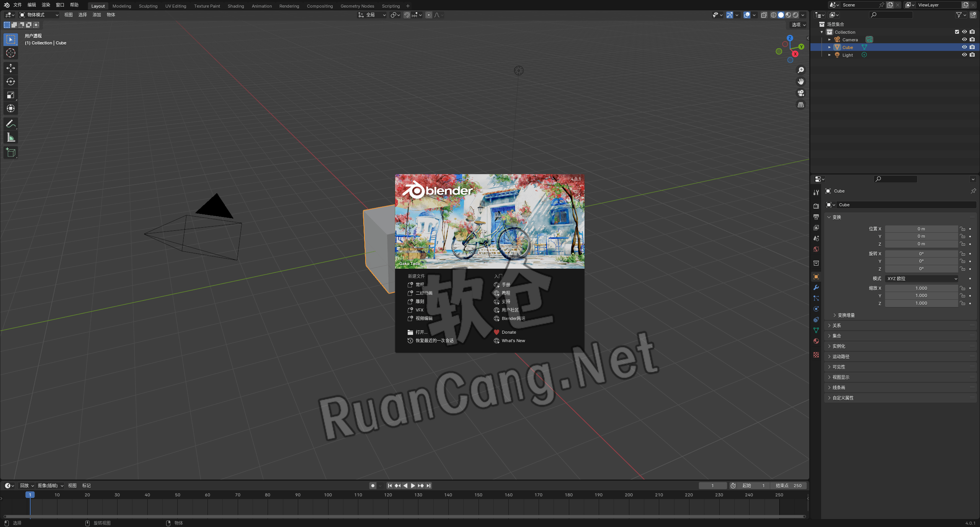Click the 结束点 frame field
This screenshot has height=527, width=980.
pos(789,485)
